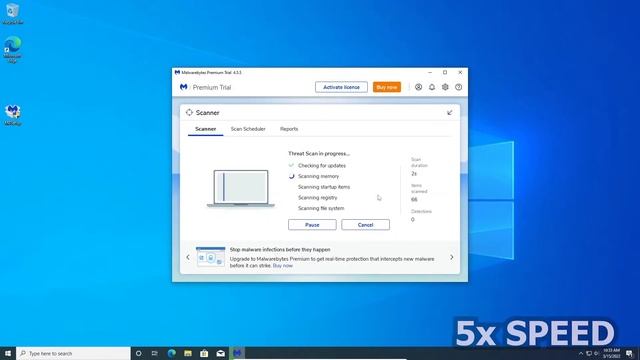Open File Explorer from the taskbar

[188, 353]
